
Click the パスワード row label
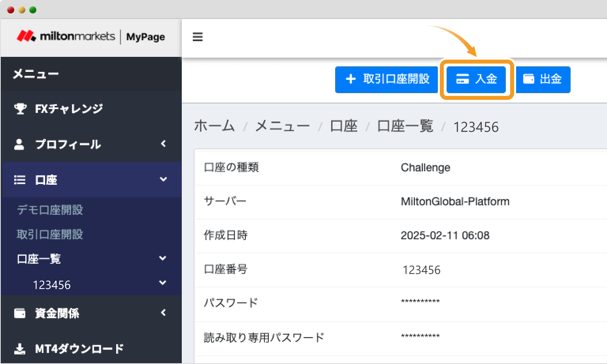point(231,303)
